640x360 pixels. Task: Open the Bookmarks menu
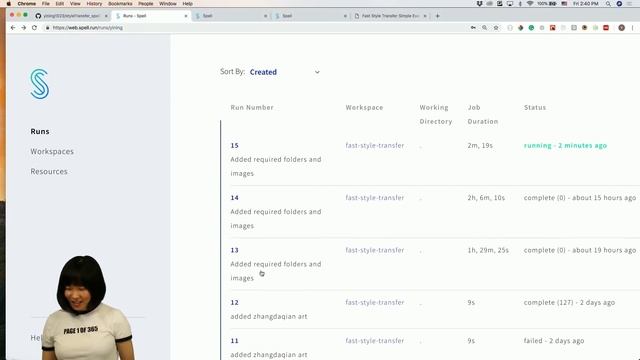120,4
